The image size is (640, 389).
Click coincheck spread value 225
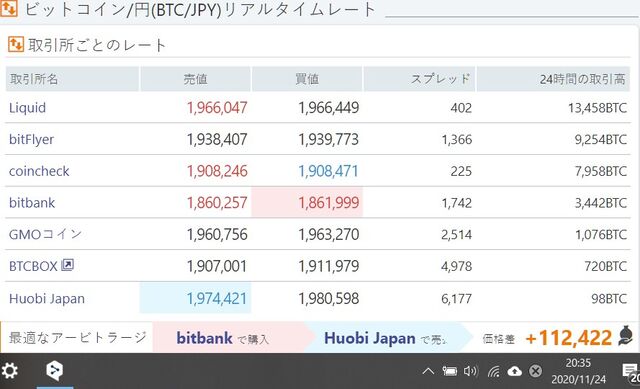click(x=461, y=171)
